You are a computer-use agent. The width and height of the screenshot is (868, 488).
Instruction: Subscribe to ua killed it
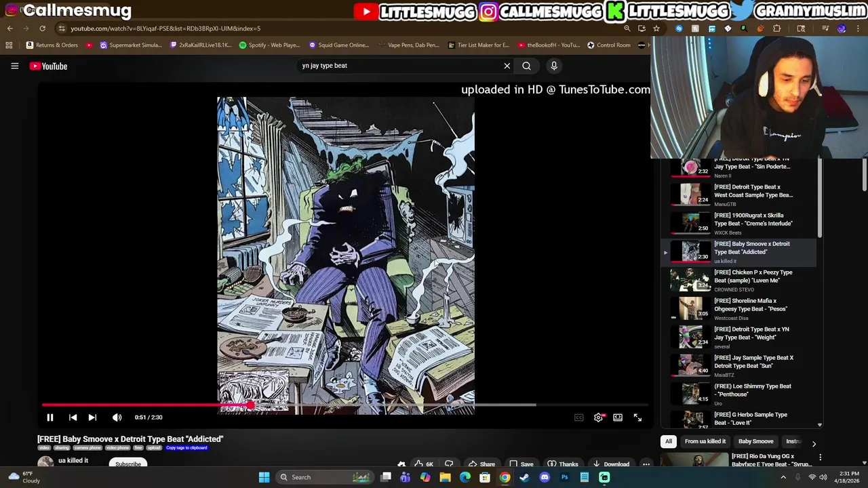point(127,464)
